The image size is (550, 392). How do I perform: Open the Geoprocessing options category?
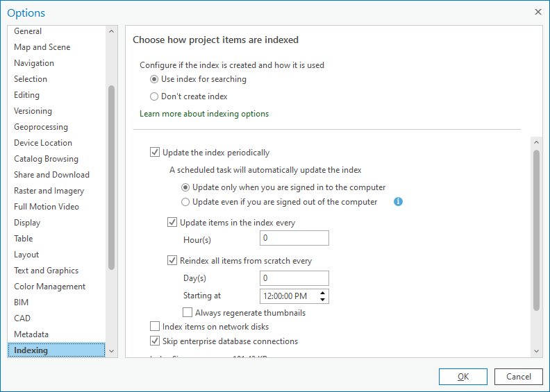point(41,127)
